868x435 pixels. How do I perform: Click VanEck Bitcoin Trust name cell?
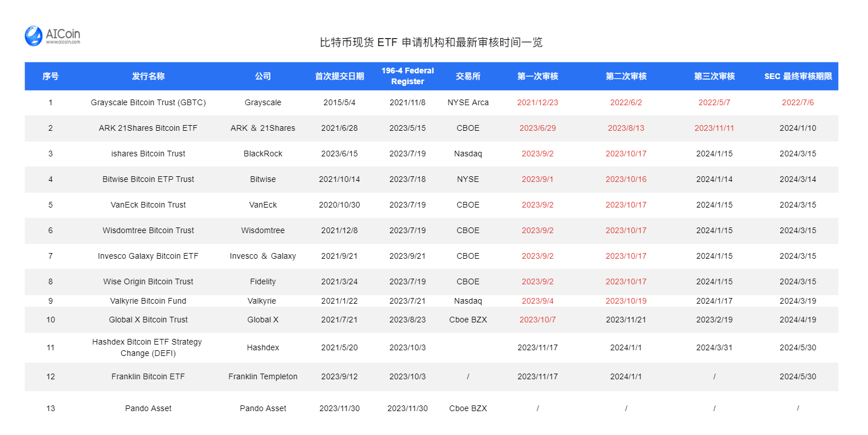(148, 205)
